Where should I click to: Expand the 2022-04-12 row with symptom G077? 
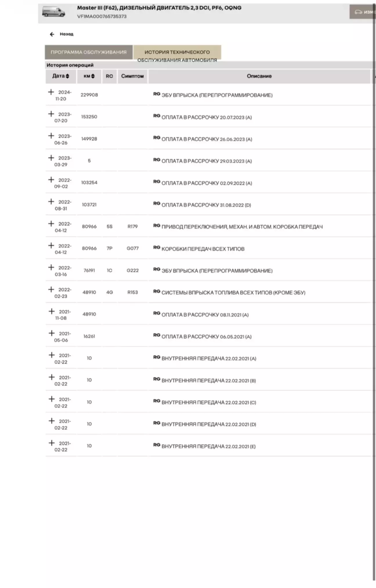coord(51,245)
